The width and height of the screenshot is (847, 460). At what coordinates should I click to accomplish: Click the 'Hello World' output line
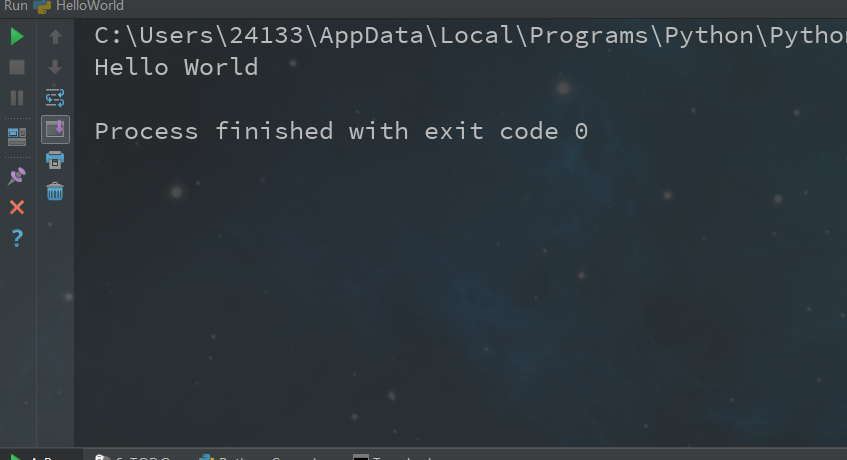point(176,68)
